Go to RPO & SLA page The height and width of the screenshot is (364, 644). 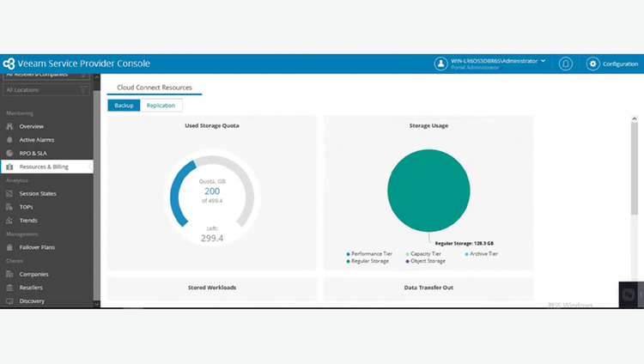(33, 154)
